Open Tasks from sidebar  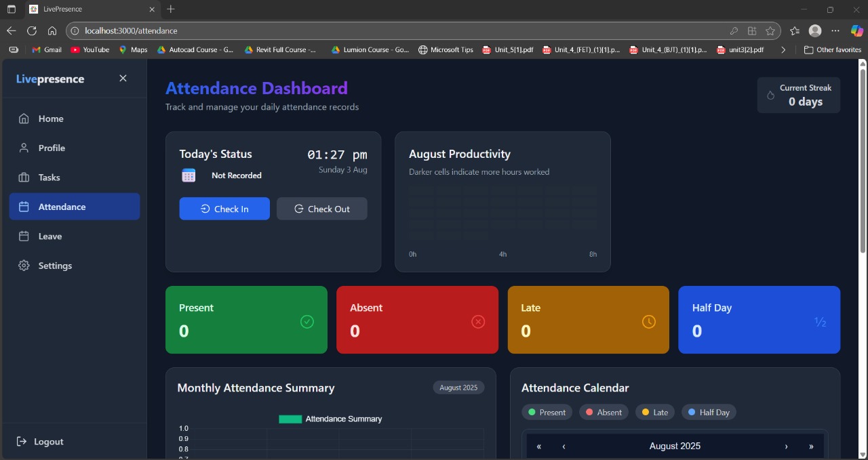(x=75, y=177)
